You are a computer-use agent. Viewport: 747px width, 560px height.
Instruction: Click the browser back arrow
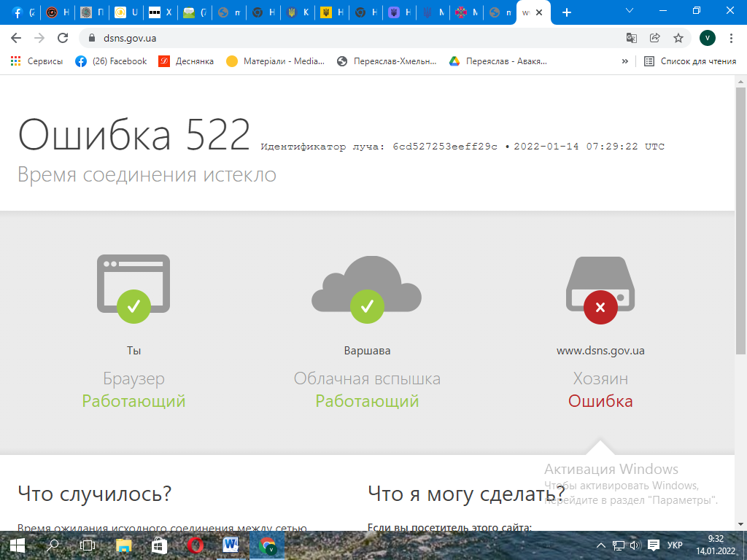click(16, 38)
